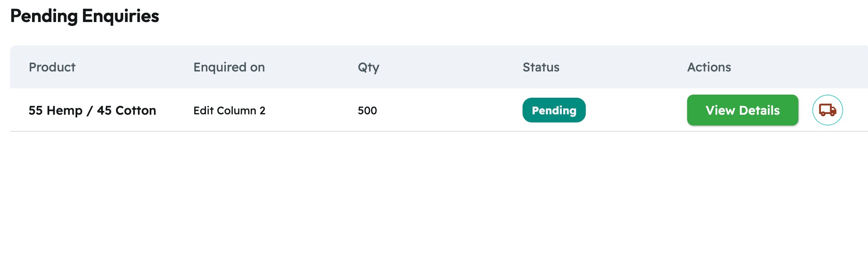Click the Edit Column 2 cell

tap(229, 110)
